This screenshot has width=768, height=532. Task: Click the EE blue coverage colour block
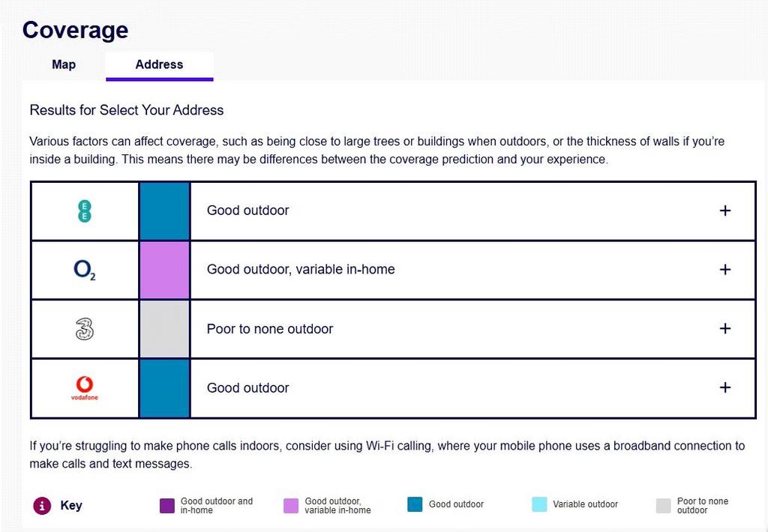(164, 211)
